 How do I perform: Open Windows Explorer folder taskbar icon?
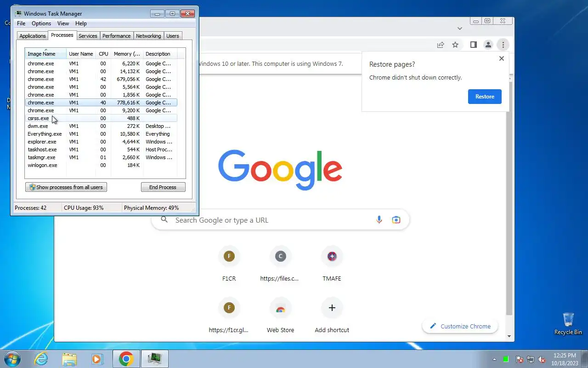[69, 359]
